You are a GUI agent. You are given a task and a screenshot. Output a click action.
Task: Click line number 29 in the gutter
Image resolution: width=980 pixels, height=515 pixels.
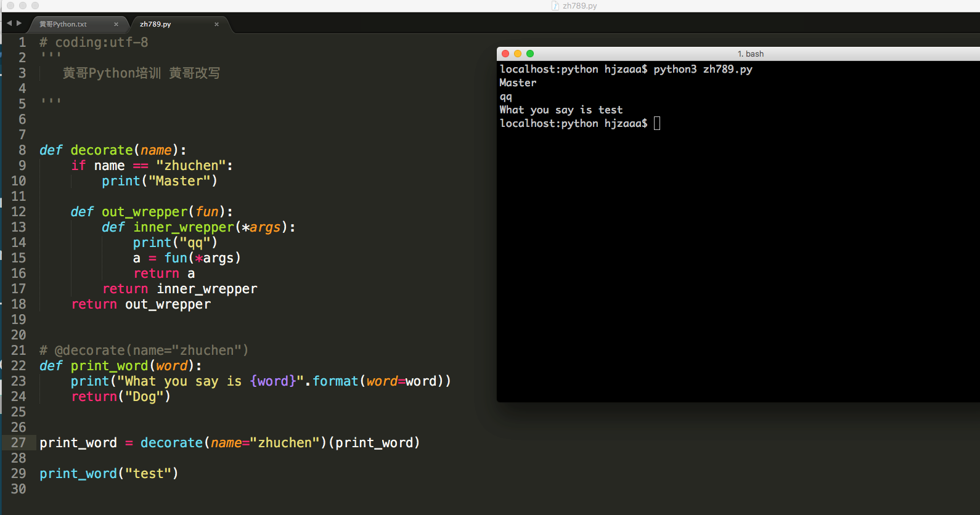(18, 474)
